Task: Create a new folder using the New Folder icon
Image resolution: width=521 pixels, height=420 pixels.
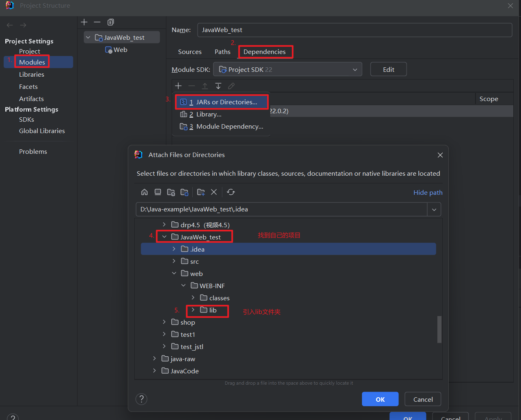Action: tap(200, 192)
